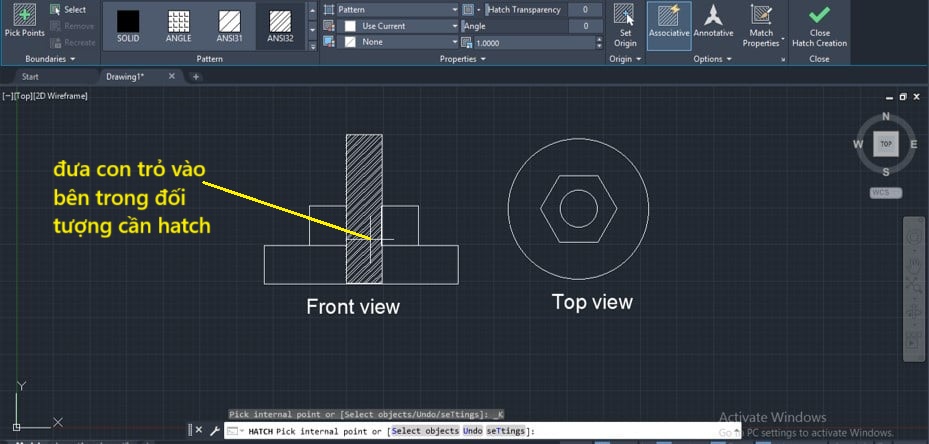The height and width of the screenshot is (444, 929).
Task: Close the Drawing1* tab
Action: point(172,76)
